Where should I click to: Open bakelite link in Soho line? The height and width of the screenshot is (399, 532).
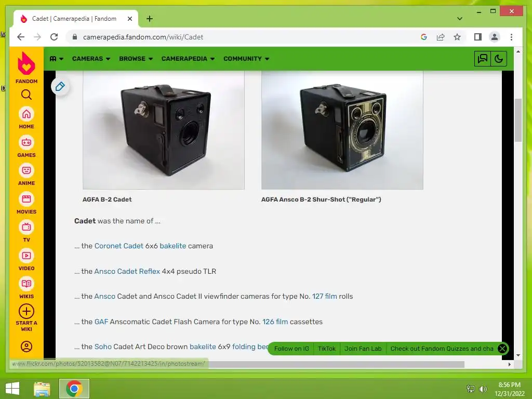pos(203,347)
